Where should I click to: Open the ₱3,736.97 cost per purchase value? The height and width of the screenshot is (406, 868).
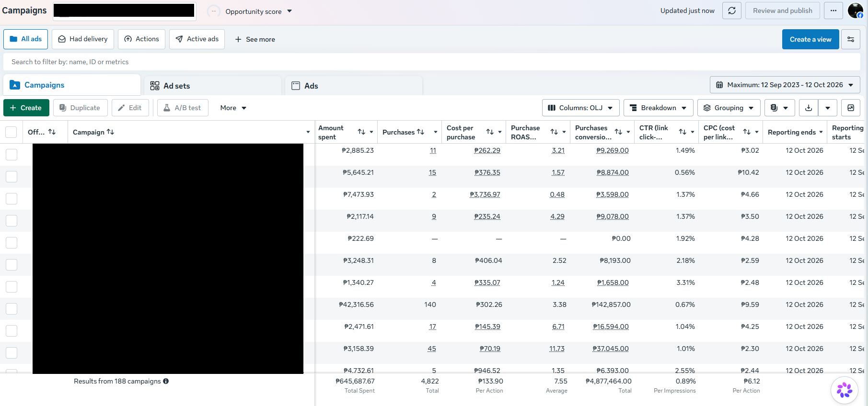click(485, 194)
